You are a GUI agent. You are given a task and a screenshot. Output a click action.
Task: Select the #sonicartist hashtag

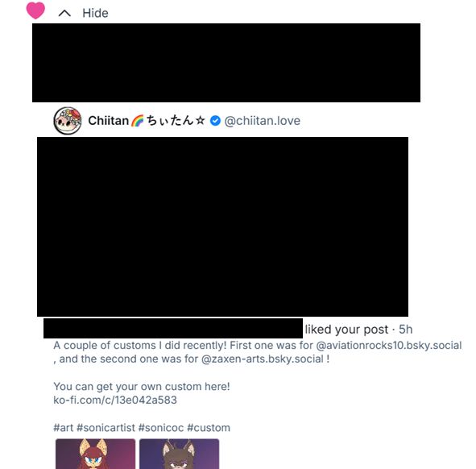[x=106, y=428]
